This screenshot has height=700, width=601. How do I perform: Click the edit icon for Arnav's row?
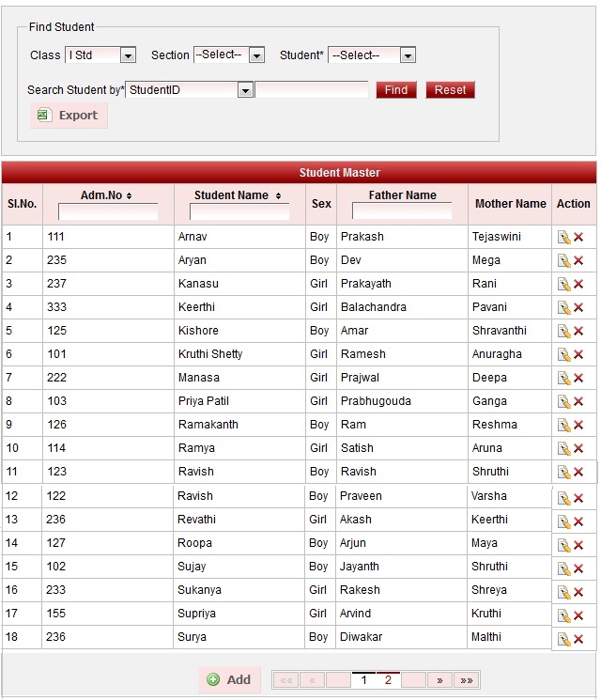(563, 238)
